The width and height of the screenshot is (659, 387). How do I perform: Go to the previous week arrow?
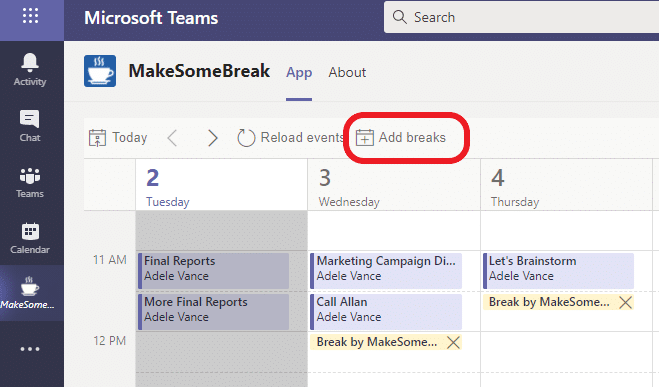[x=172, y=137]
